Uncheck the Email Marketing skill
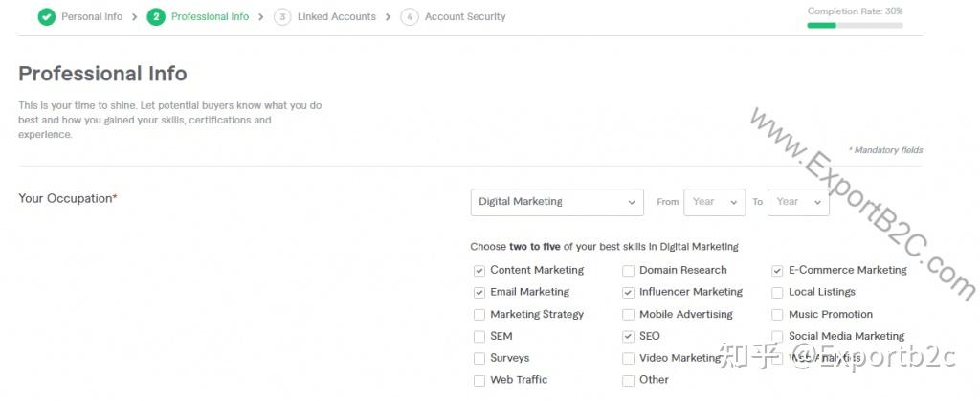980x401 pixels. [x=479, y=293]
